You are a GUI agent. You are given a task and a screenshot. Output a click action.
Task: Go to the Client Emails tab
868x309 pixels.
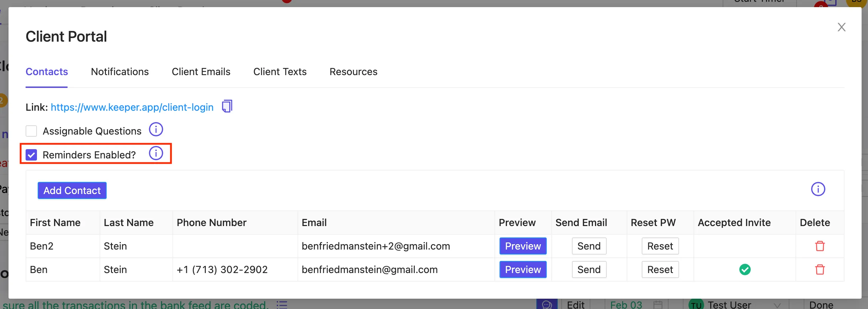coord(201,72)
